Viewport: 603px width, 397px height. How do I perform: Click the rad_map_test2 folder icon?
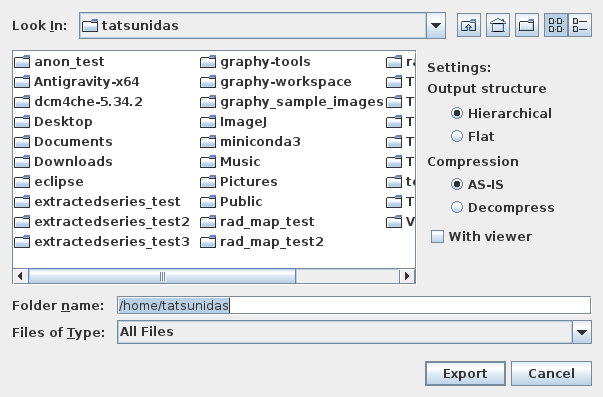coord(208,242)
